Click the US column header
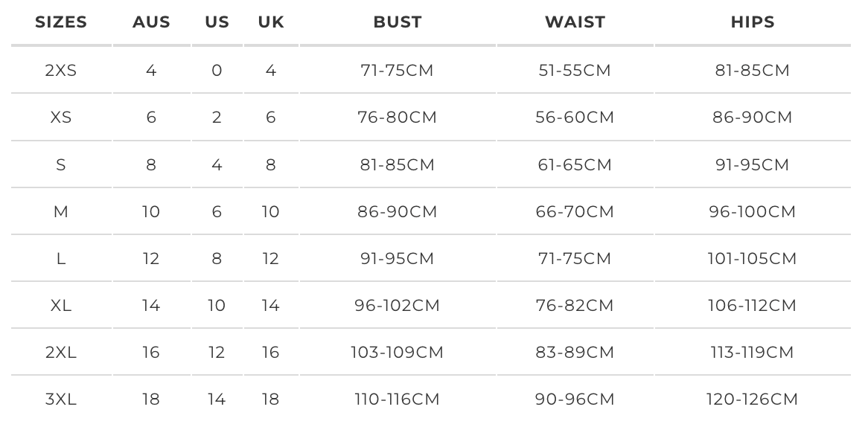The image size is (868, 427). click(217, 22)
